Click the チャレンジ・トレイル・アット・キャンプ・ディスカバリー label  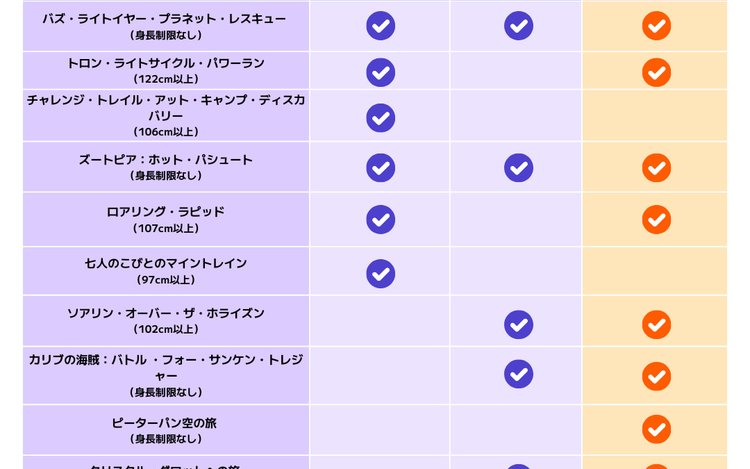tap(165, 107)
